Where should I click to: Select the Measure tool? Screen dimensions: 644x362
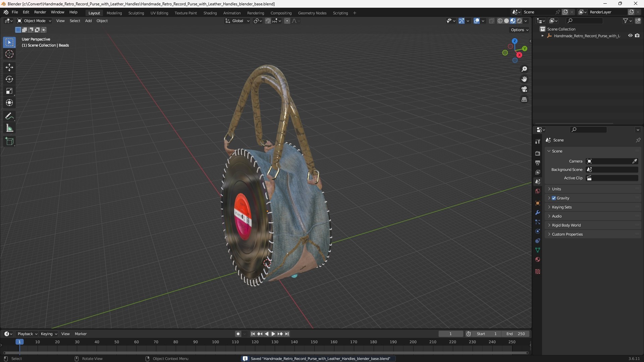point(9,128)
